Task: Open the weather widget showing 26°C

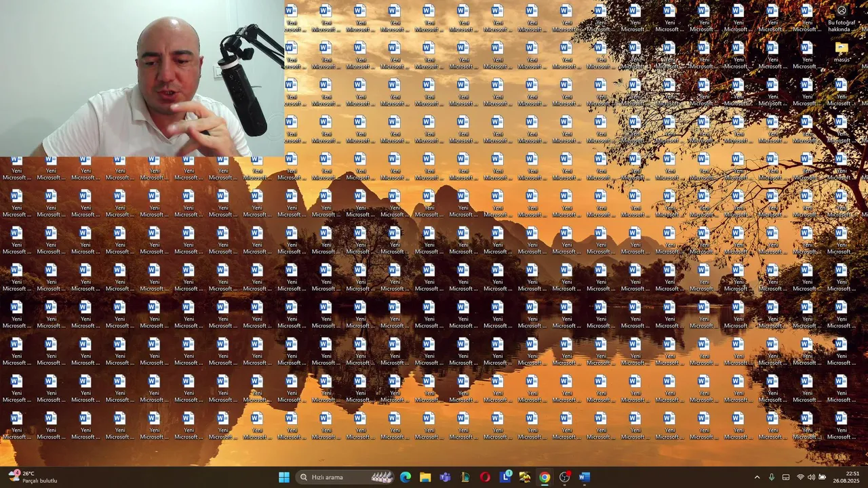Action: coord(33,477)
